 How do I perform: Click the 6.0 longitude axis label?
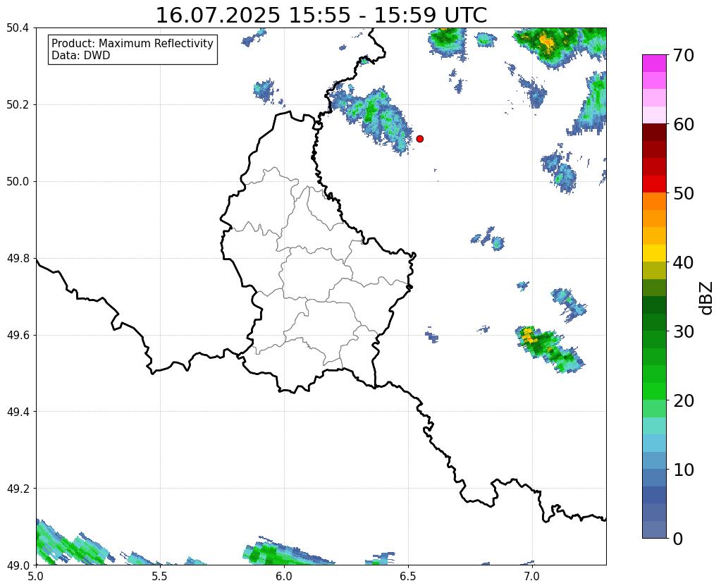pyautogui.click(x=284, y=577)
